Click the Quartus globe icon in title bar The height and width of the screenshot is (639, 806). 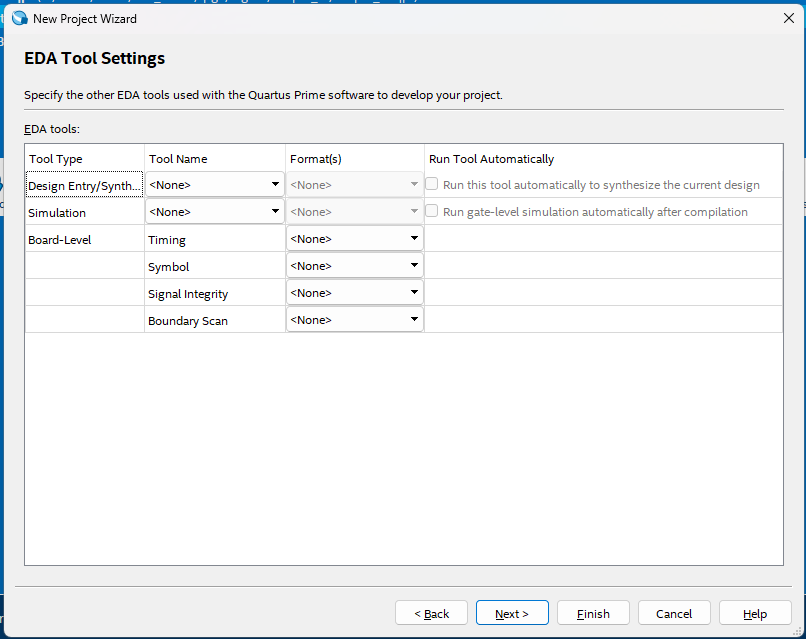[x=20, y=19]
